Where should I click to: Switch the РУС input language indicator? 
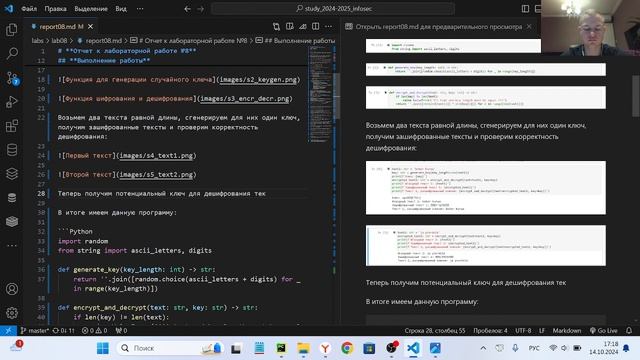(534, 348)
